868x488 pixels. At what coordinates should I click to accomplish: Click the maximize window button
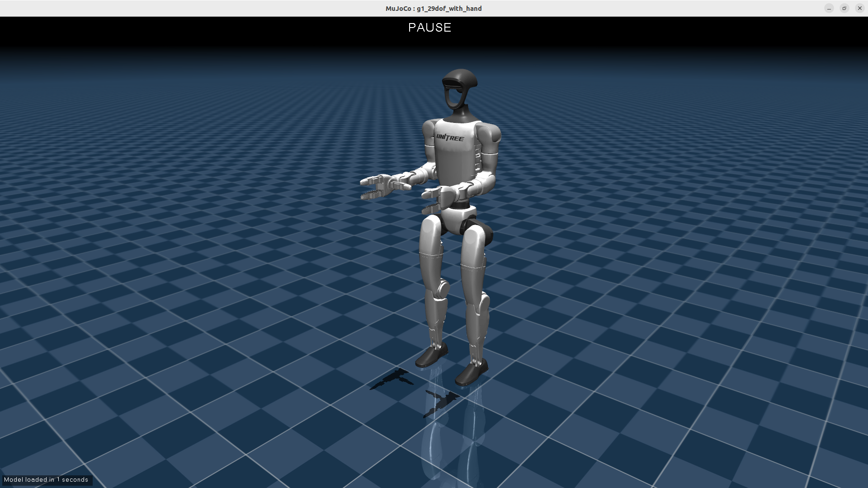click(x=844, y=8)
